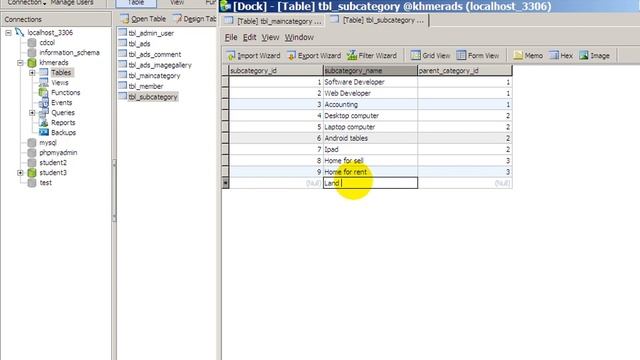Select the phpmyadmin database
640x360 pixels.
pos(53,153)
